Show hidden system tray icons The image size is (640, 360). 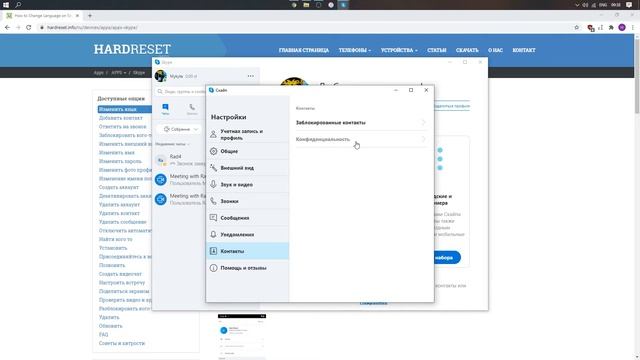(577, 5)
